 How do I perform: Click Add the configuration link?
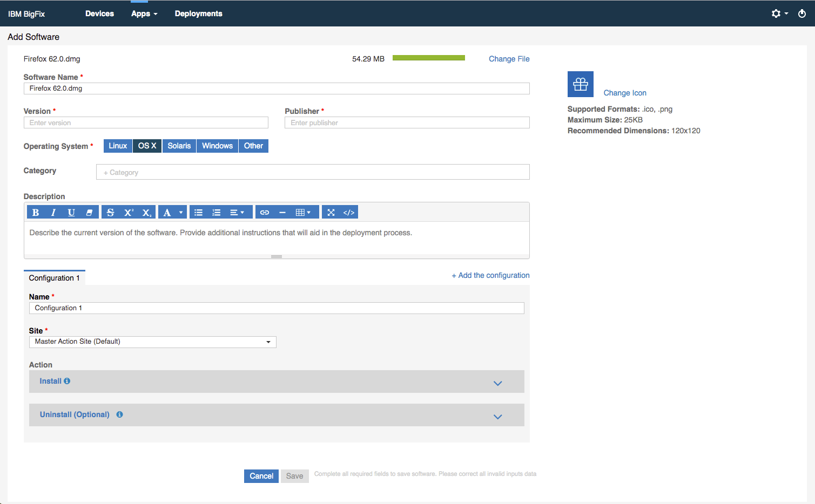tap(490, 275)
